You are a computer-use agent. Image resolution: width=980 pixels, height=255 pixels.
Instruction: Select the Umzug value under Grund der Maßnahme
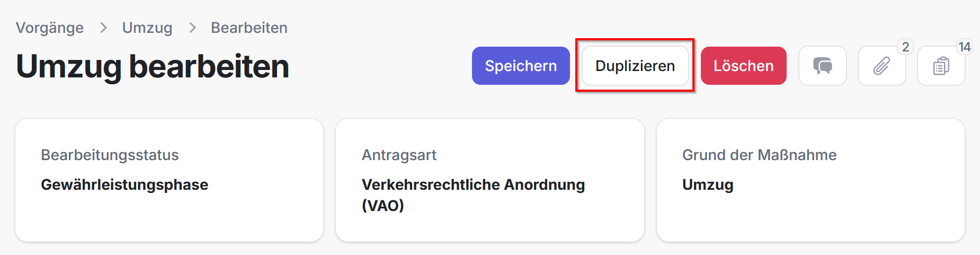click(x=708, y=184)
